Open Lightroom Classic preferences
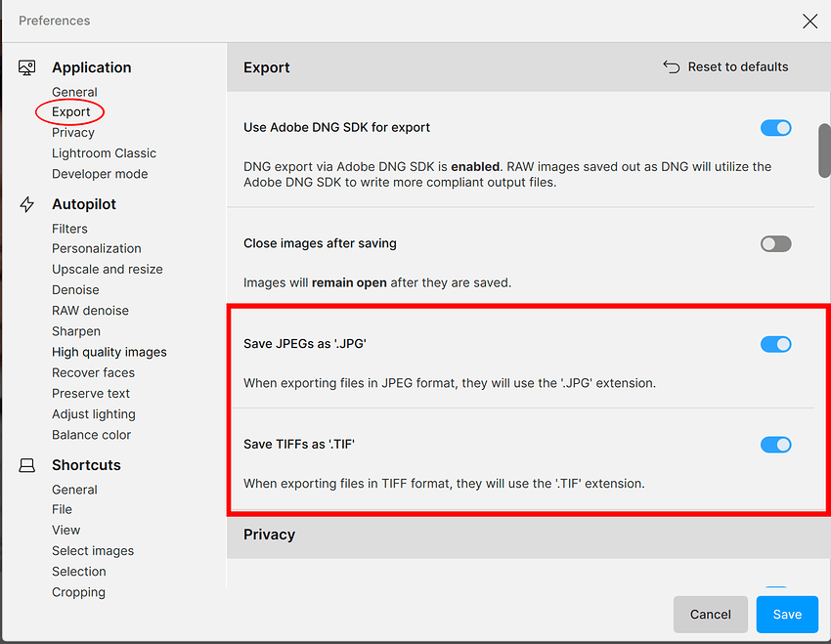 click(104, 153)
